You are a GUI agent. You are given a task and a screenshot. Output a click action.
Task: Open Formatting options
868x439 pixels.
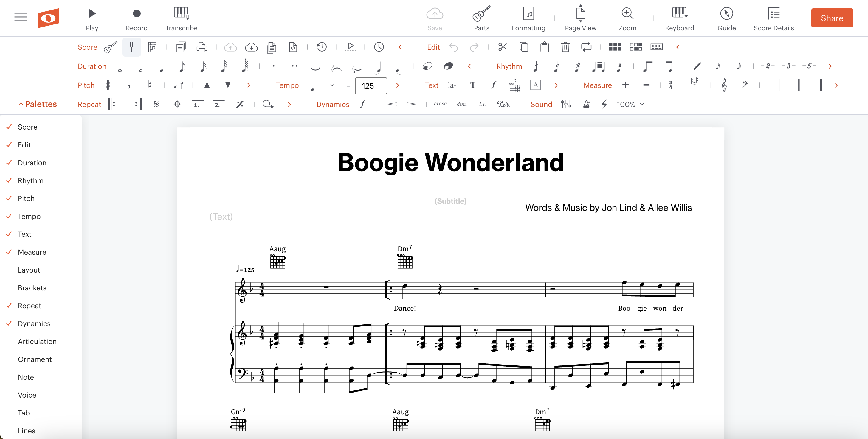pyautogui.click(x=528, y=19)
